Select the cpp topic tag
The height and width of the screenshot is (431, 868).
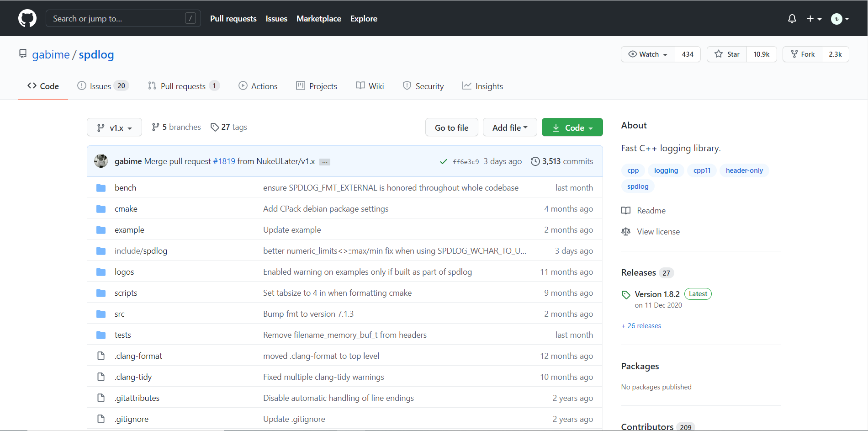click(633, 170)
